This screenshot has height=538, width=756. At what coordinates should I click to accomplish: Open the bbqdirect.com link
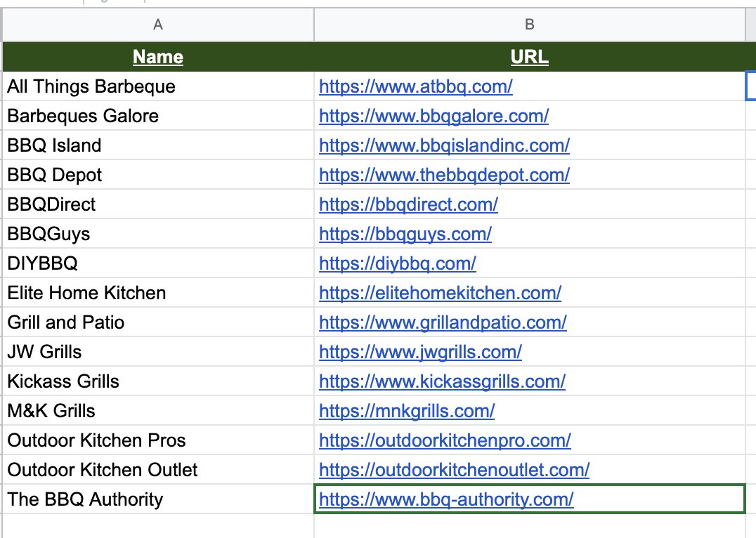click(408, 205)
